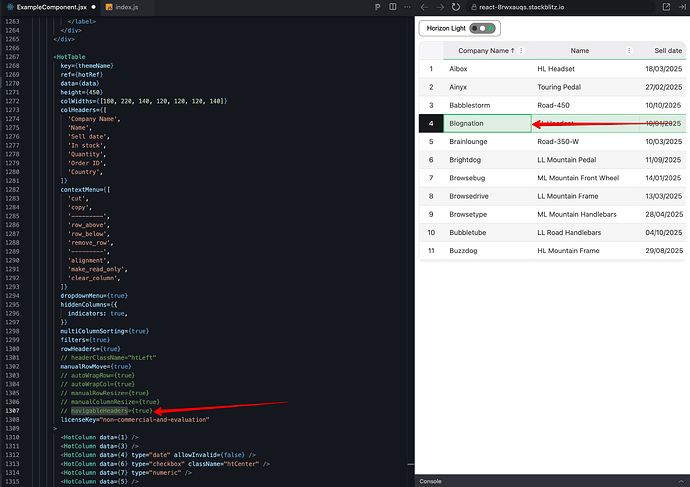Expand the Console with the chevron

point(681,481)
